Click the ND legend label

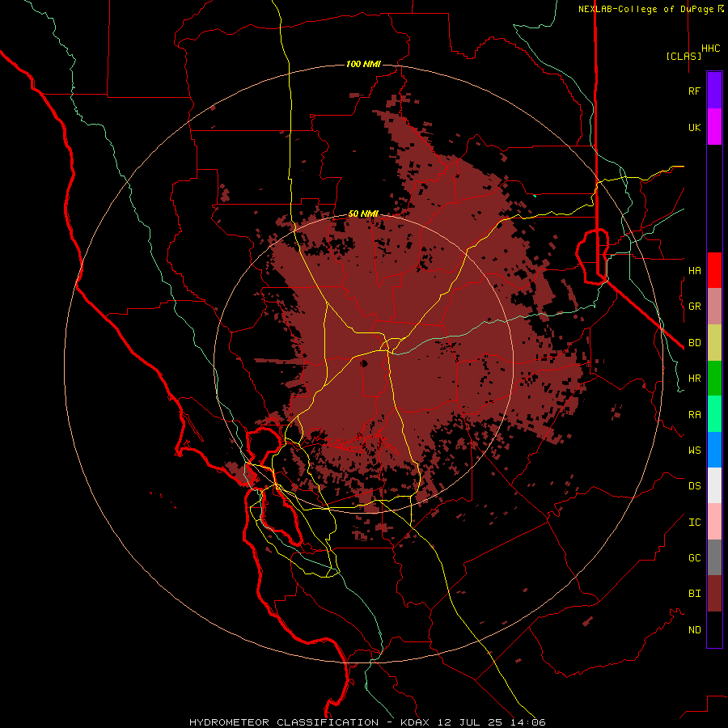pyautogui.click(x=694, y=629)
